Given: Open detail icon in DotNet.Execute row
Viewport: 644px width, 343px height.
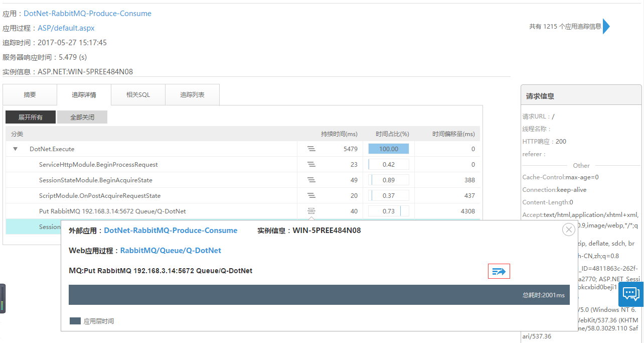Looking at the screenshot, I should tap(311, 149).
